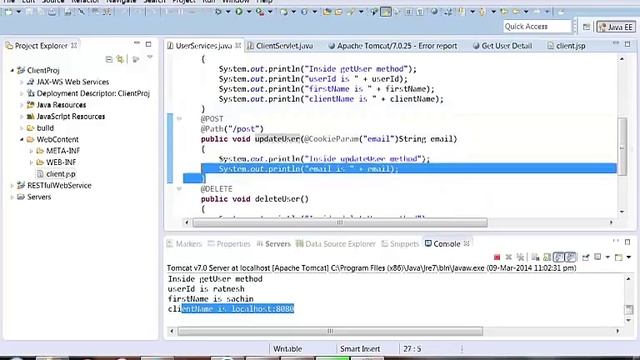Viewport: 640px width, 360px height.
Task: Click the Open Perspective icon
Action: [586, 27]
